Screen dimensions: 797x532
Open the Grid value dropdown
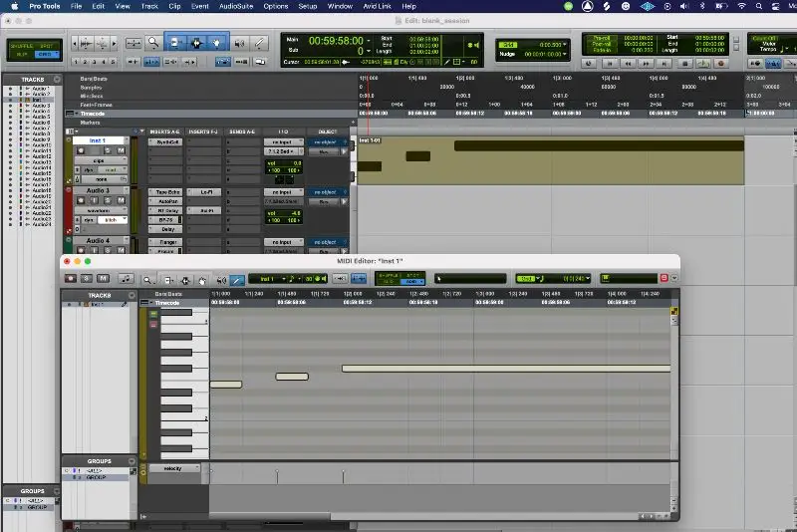point(565,45)
